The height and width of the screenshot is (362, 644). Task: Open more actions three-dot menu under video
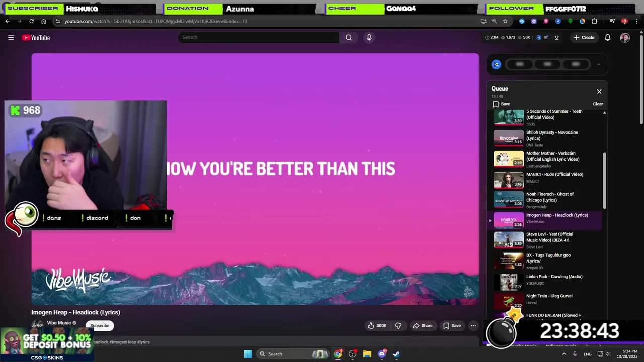click(473, 326)
